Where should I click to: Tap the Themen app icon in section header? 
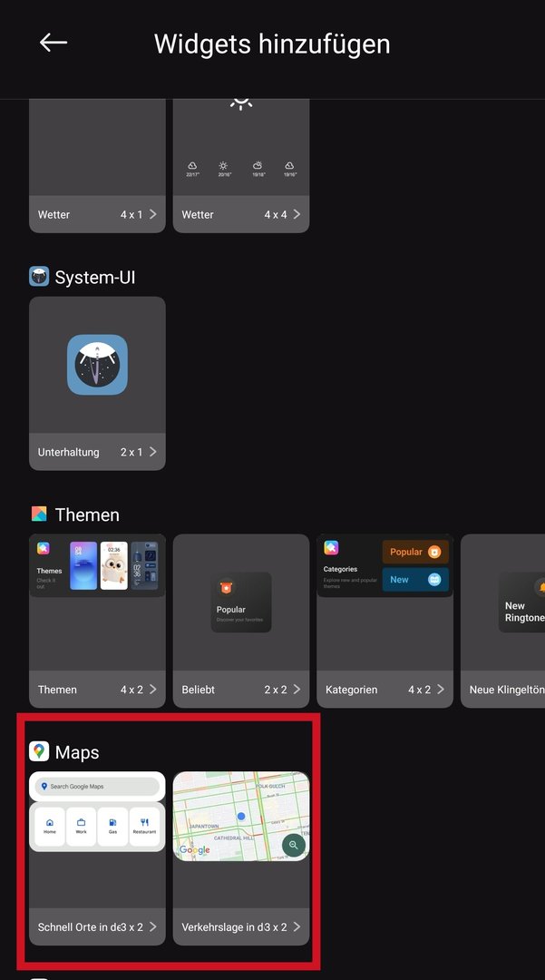(x=39, y=514)
